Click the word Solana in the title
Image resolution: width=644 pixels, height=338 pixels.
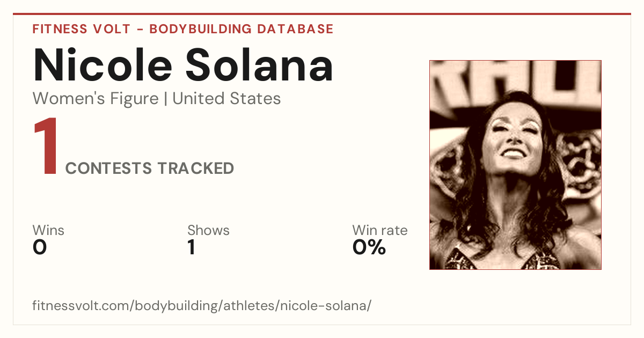click(260, 65)
